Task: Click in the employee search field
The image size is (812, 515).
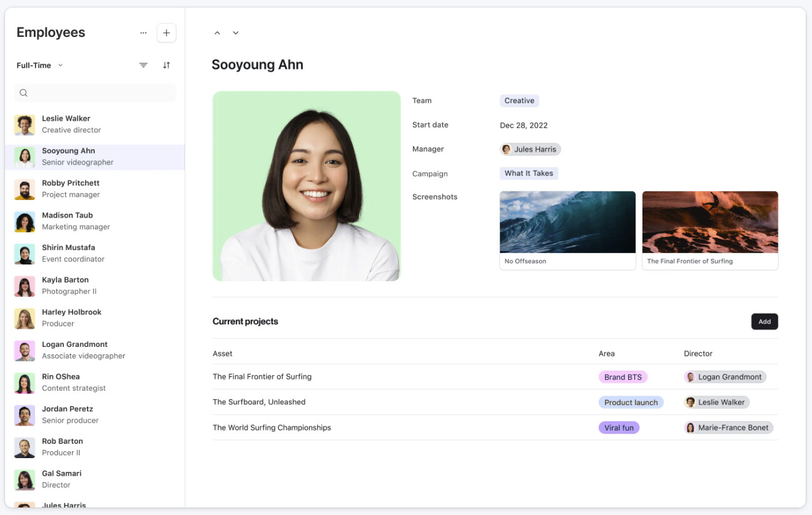Action: coord(95,93)
